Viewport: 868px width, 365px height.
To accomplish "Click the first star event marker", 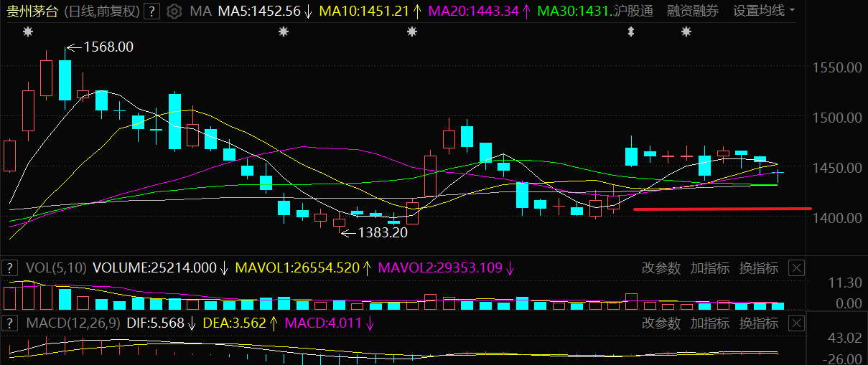I will (28, 32).
